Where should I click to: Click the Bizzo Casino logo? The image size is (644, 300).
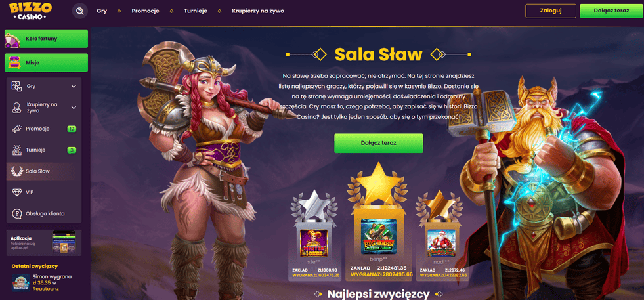pos(30,11)
